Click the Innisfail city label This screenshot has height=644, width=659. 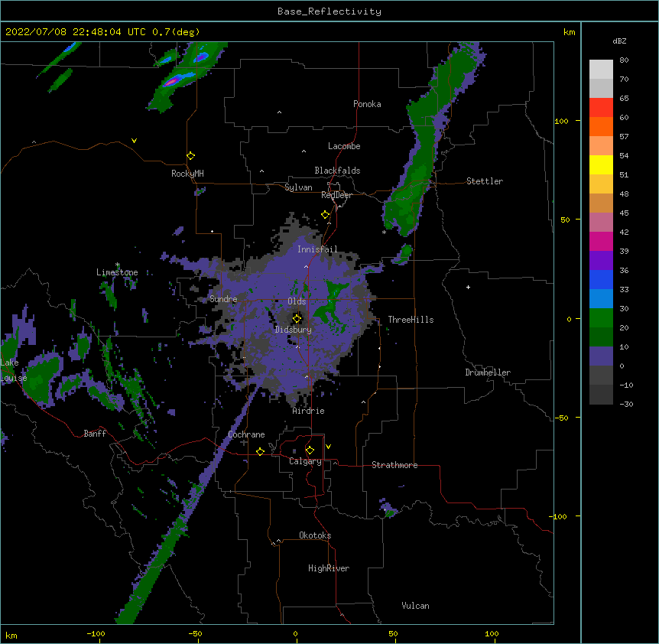[317, 249]
